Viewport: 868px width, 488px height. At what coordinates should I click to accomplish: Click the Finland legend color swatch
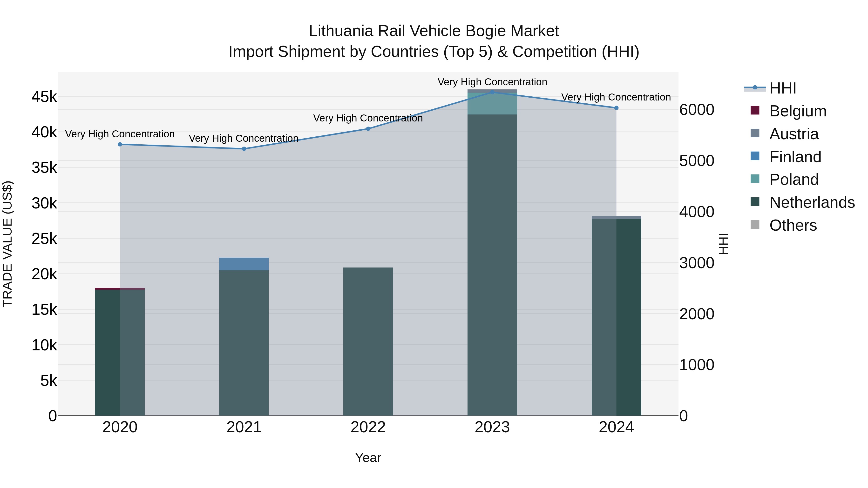click(x=755, y=156)
